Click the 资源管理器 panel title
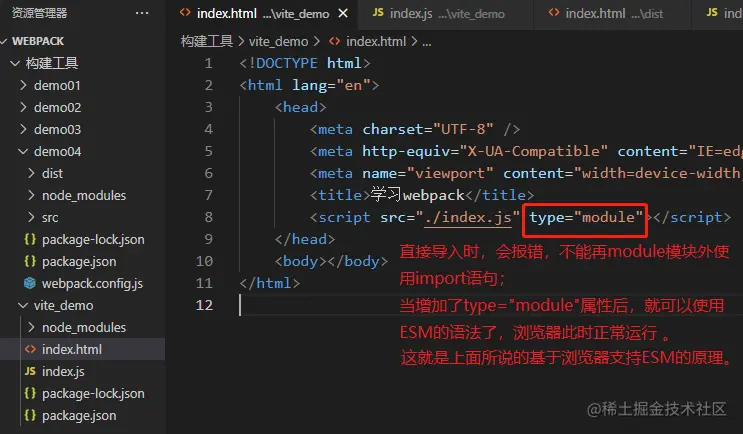This screenshot has width=743, height=434. (x=39, y=13)
